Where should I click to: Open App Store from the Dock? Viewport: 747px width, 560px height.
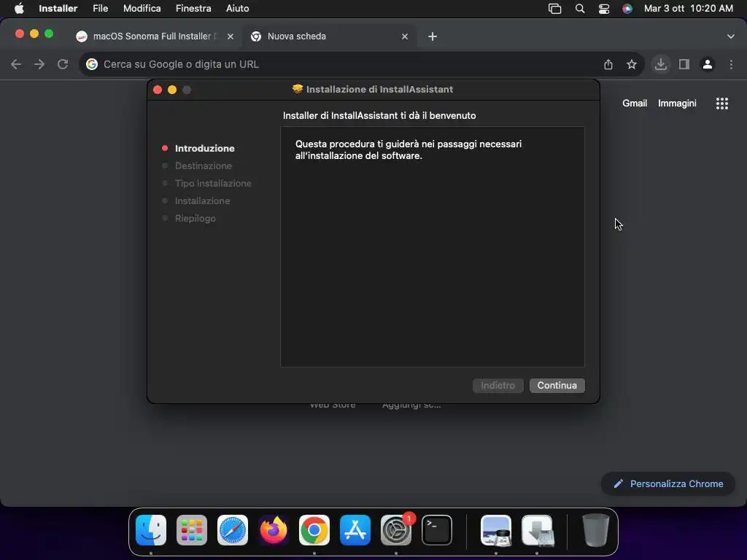coord(355,530)
